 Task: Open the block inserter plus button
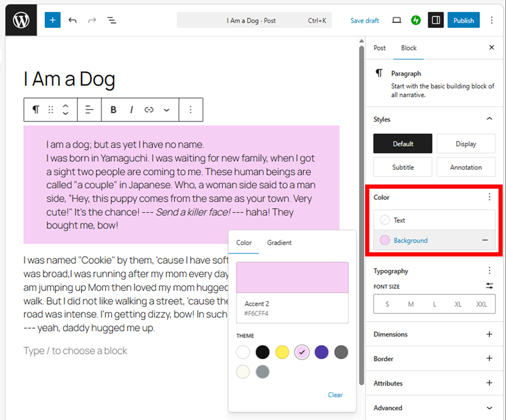point(52,20)
